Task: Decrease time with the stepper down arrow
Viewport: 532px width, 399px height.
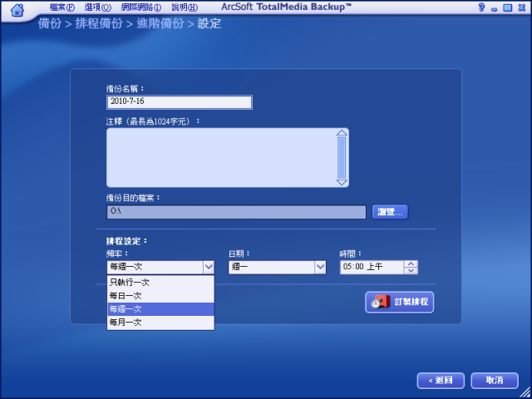Action: 411,271
